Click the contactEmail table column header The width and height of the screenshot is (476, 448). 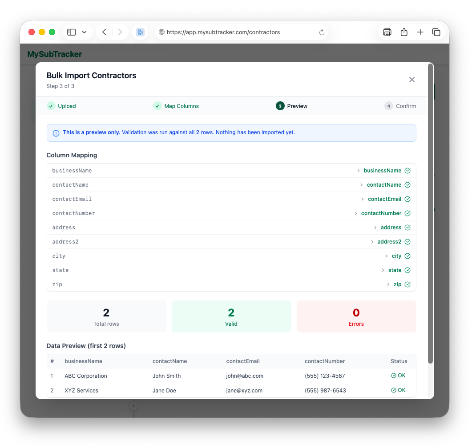point(243,361)
